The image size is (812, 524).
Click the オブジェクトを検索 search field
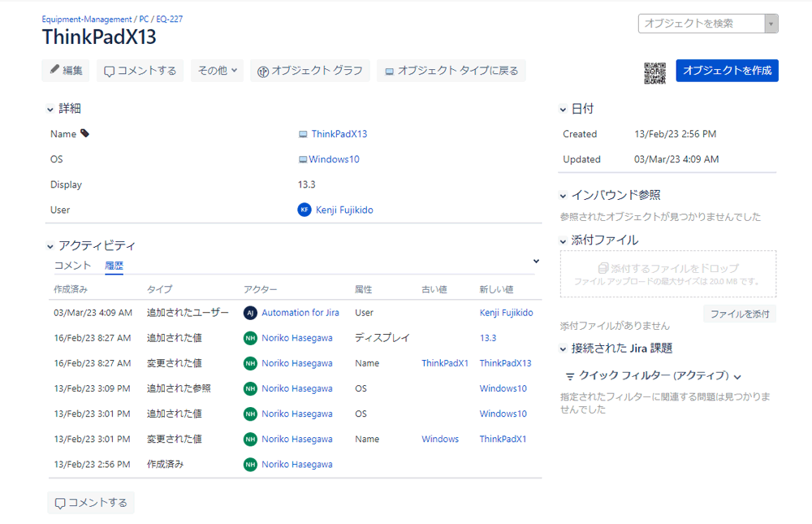pyautogui.click(x=702, y=24)
